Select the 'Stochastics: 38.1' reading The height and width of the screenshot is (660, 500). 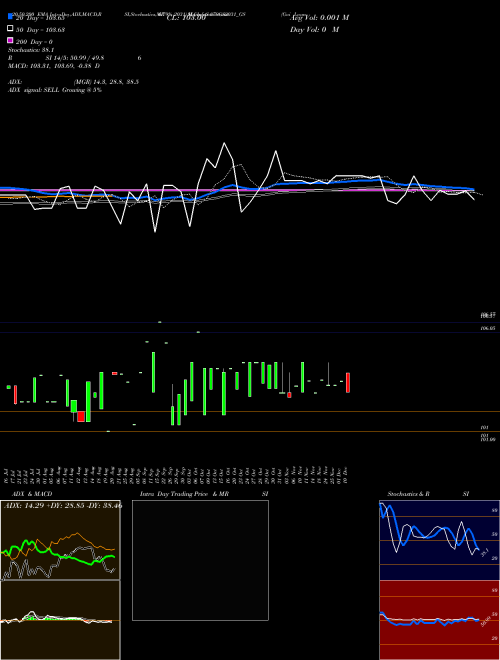pyautogui.click(x=31, y=50)
